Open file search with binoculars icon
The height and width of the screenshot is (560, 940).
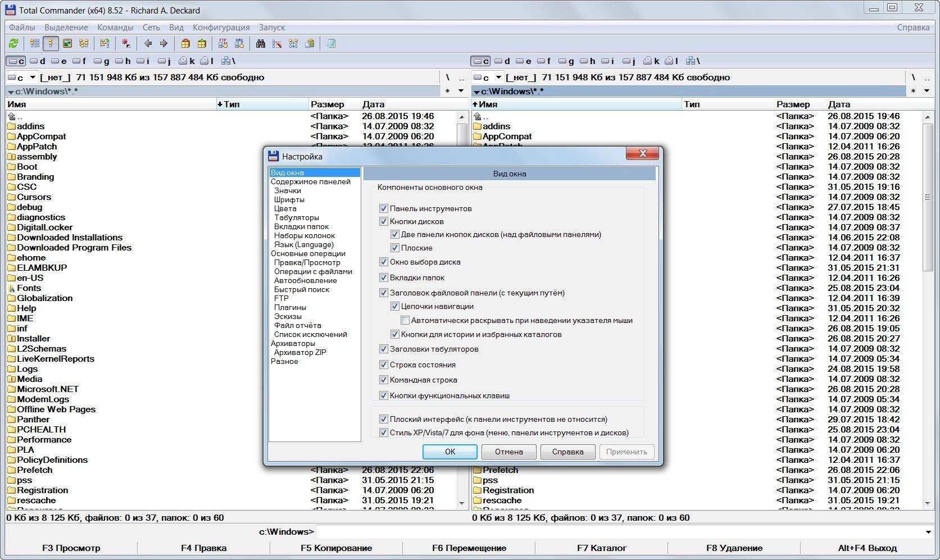[x=261, y=43]
